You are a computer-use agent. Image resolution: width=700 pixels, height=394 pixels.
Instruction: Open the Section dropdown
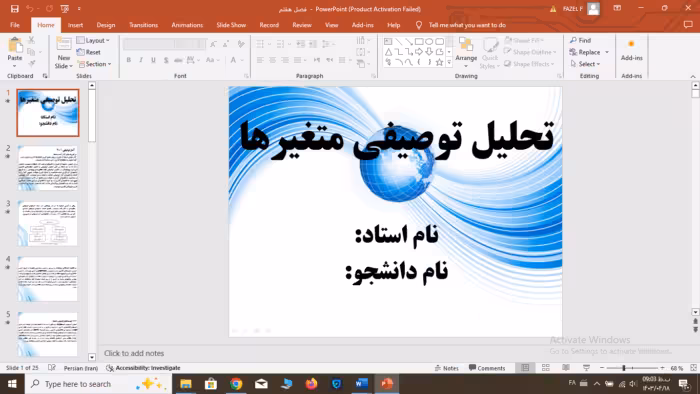[94, 64]
